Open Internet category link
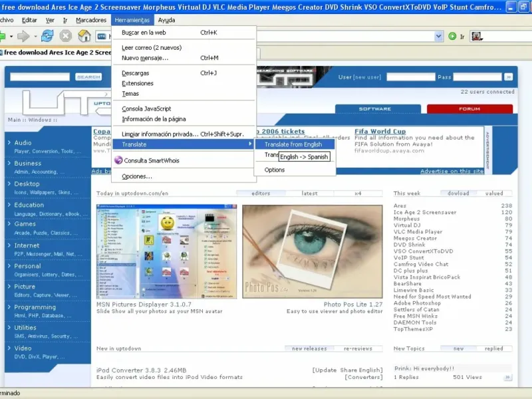The image size is (532, 399). [x=27, y=245]
